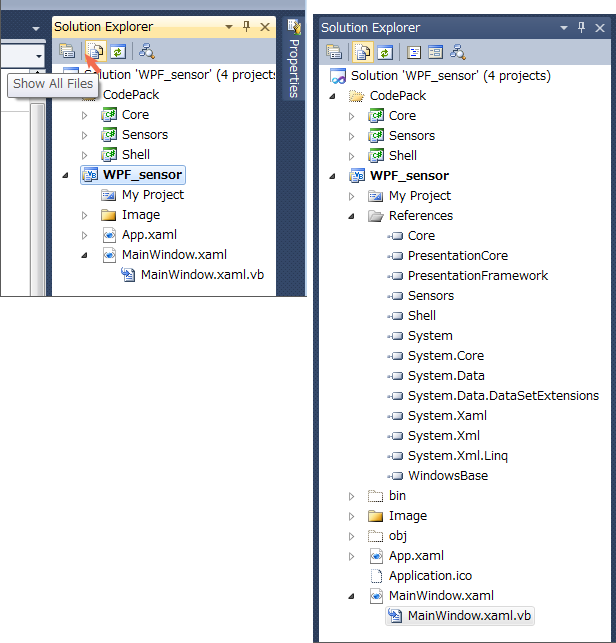Collapse CodePack folder in right Solution Explorer

[x=333, y=96]
